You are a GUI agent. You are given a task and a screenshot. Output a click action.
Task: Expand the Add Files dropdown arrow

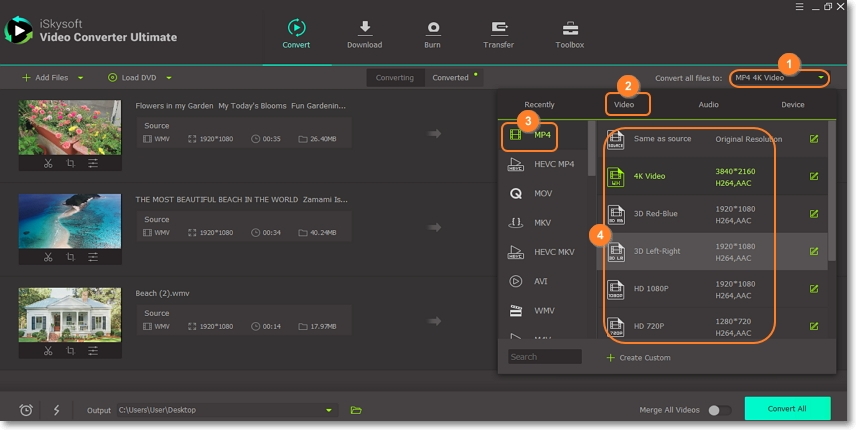(x=81, y=77)
